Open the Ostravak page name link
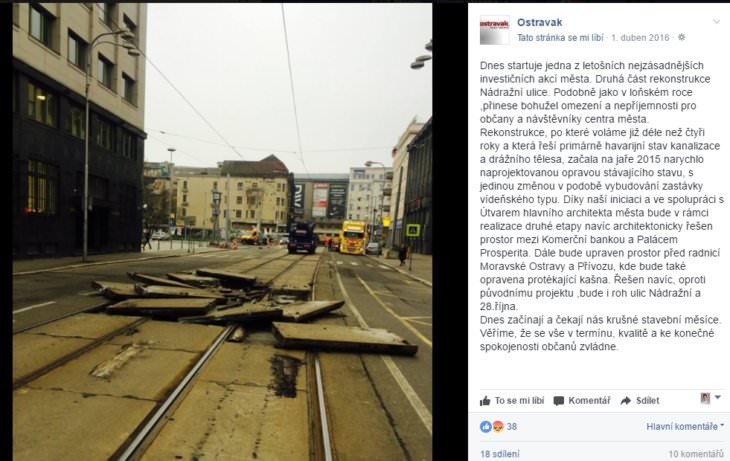Screen dimensions: 730x461 [540, 22]
